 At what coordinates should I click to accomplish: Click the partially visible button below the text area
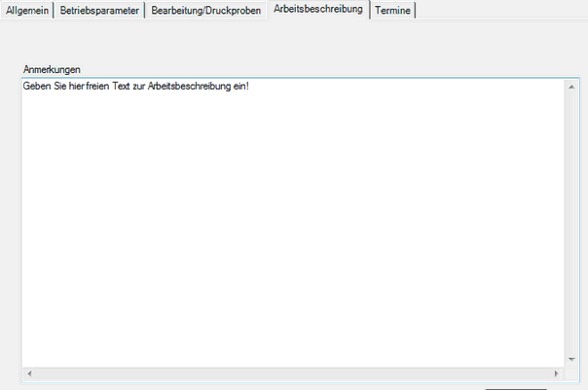[x=516, y=388]
